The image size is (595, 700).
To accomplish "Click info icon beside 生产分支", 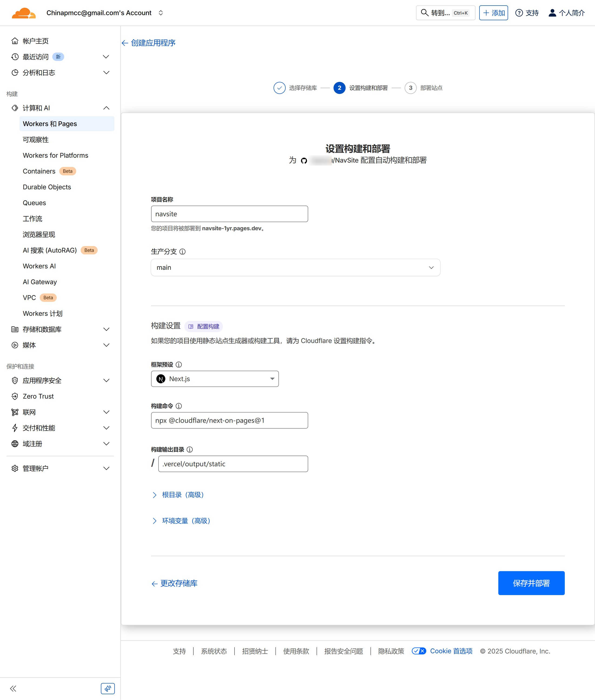I will point(182,251).
